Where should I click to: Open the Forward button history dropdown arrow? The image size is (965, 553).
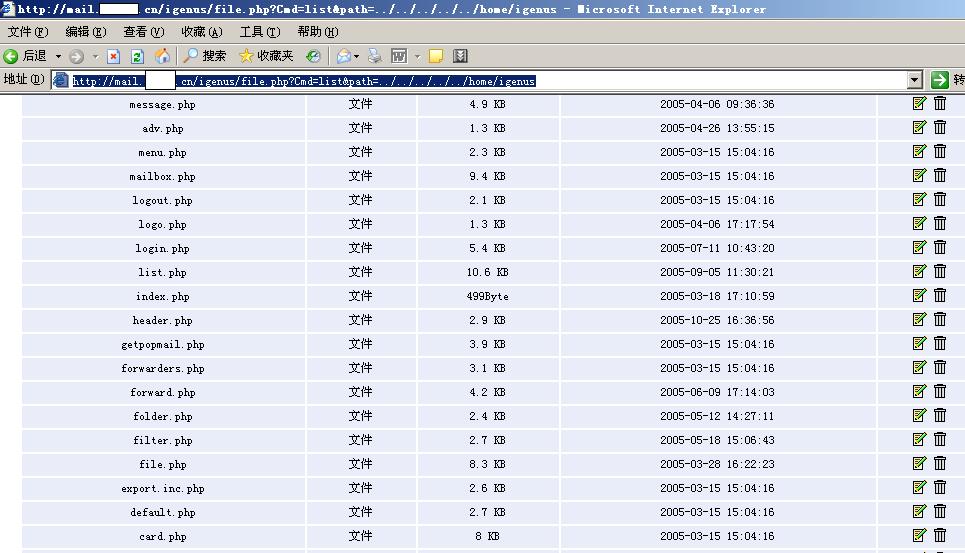pyautogui.click(x=95, y=57)
